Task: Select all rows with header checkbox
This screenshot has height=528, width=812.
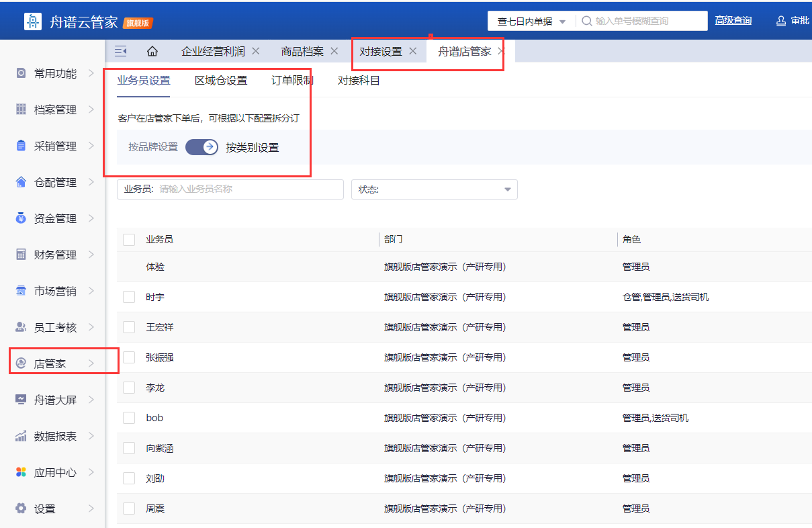Action: click(129, 240)
